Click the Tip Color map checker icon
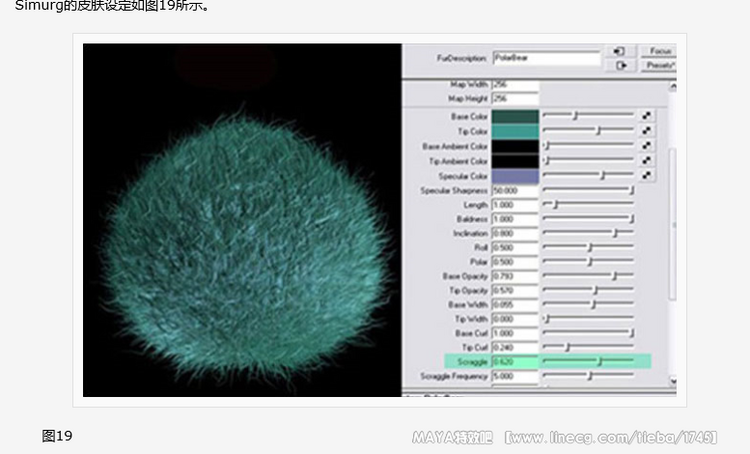 pyautogui.click(x=646, y=131)
